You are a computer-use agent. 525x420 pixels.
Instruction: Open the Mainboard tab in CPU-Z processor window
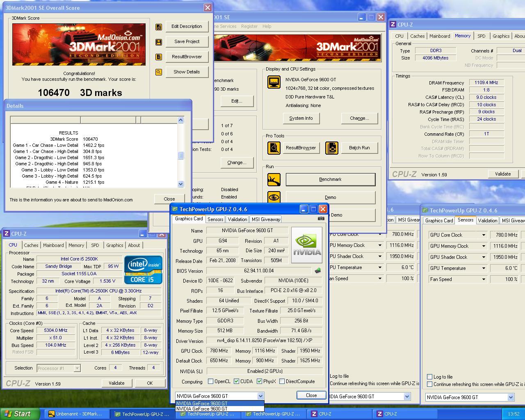point(53,245)
